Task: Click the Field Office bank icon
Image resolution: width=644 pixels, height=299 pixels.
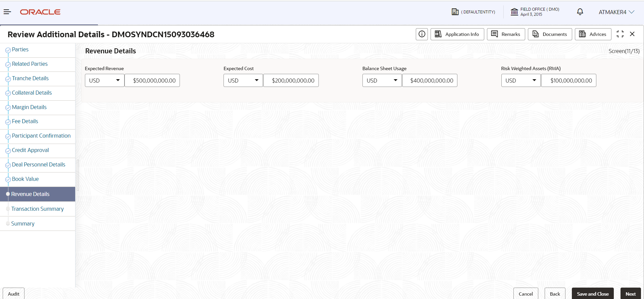Action: click(514, 12)
